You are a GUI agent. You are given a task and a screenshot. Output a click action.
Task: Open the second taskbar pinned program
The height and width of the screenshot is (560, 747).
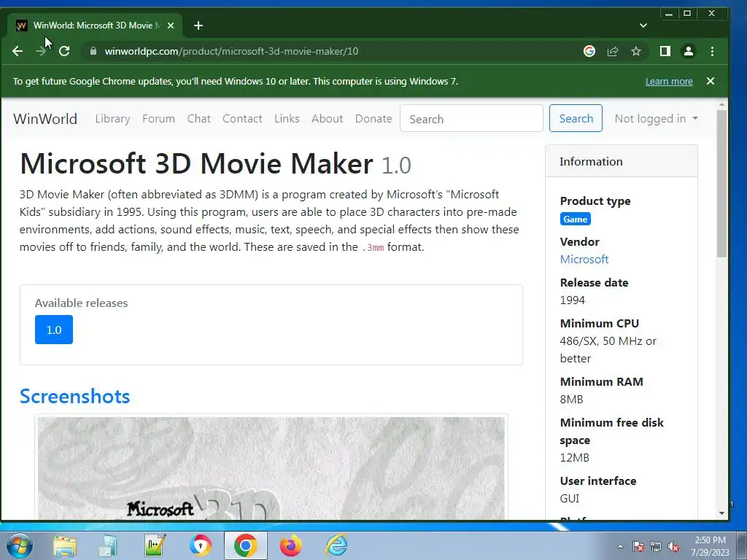(x=108, y=545)
